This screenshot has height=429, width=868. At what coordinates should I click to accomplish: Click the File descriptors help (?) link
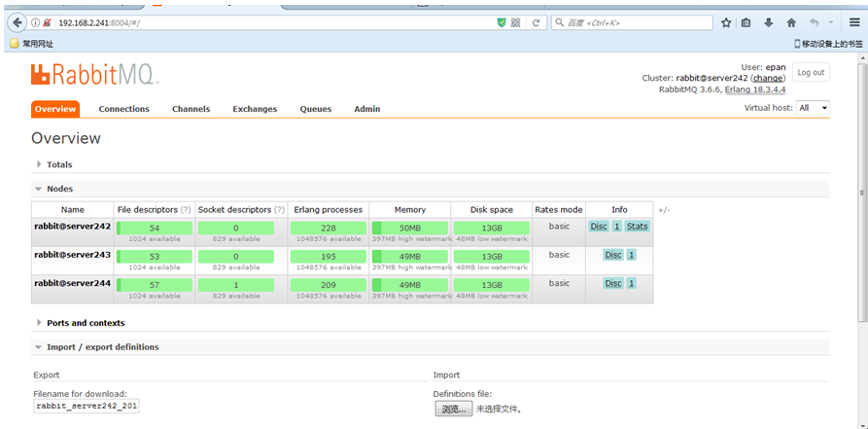[186, 210]
